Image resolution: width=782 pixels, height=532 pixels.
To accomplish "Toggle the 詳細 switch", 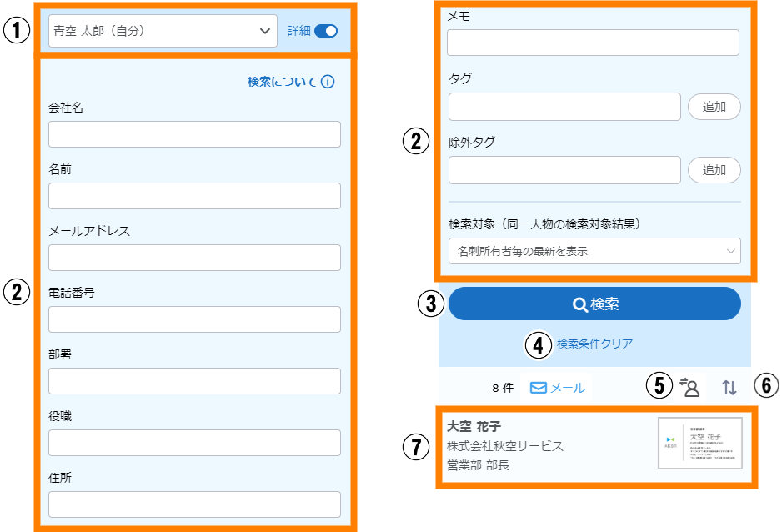I will click(326, 31).
